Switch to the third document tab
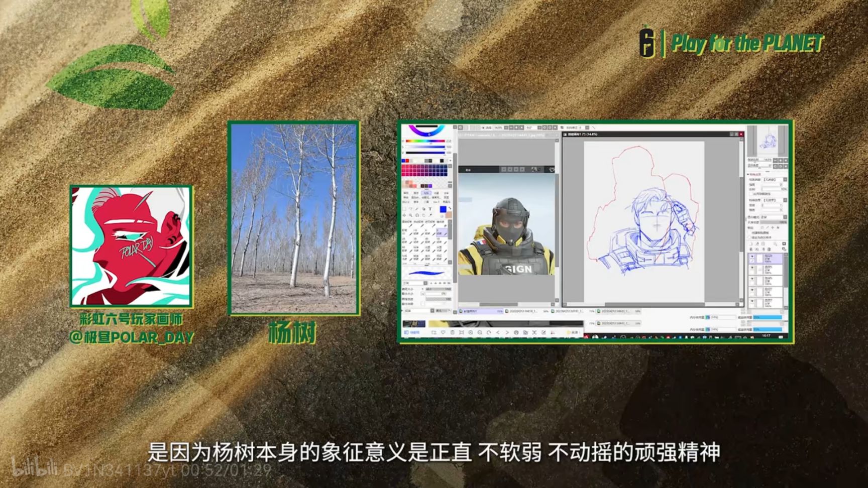Viewport: 868px width, 488px height. pyautogui.click(x=573, y=311)
